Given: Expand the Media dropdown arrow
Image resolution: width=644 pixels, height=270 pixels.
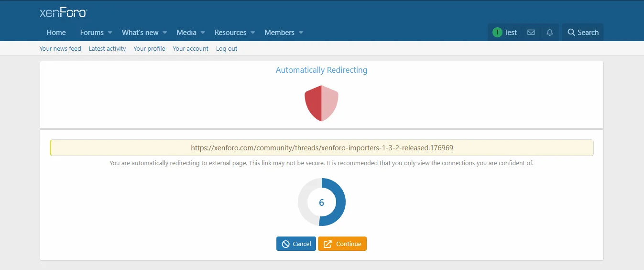Looking at the screenshot, I should tap(203, 33).
